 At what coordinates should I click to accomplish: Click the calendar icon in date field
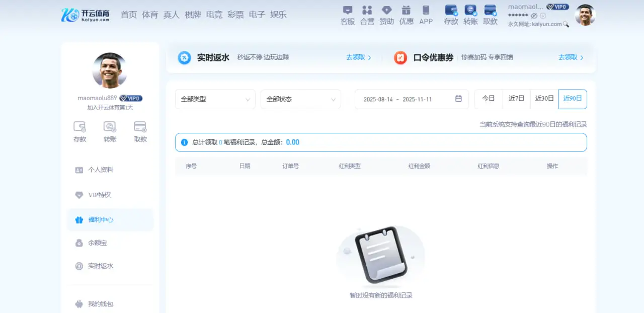pos(458,99)
